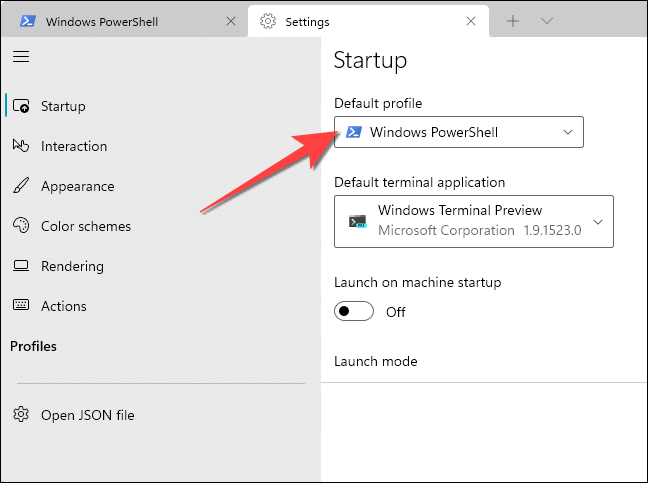
Task: Click the Rendering monitor icon
Action: [21, 266]
